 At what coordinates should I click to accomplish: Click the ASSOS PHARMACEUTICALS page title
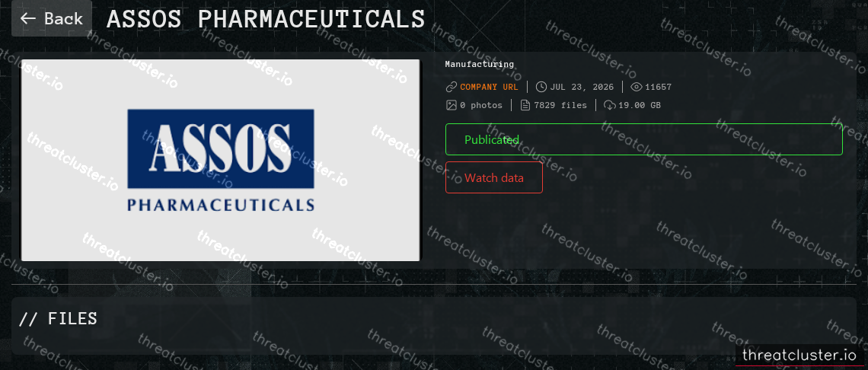pyautogui.click(x=266, y=19)
